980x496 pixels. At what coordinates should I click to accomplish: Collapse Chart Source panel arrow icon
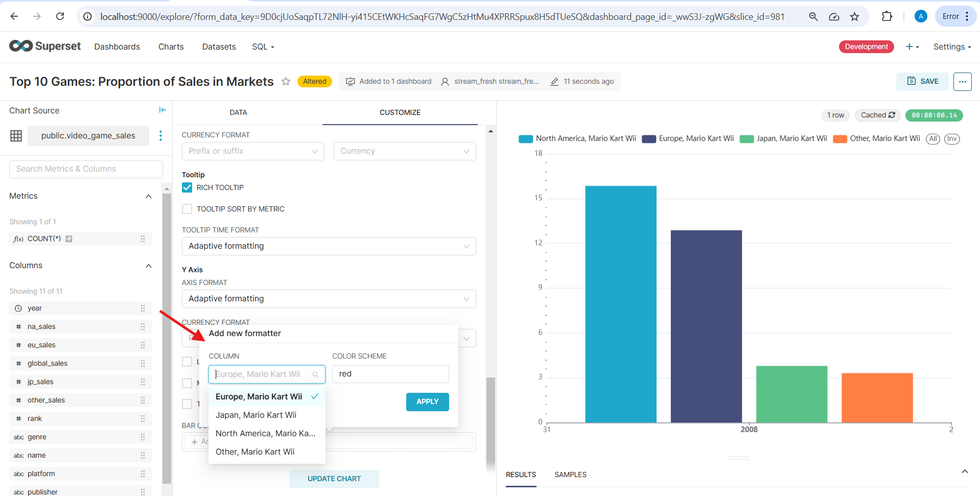tap(162, 110)
